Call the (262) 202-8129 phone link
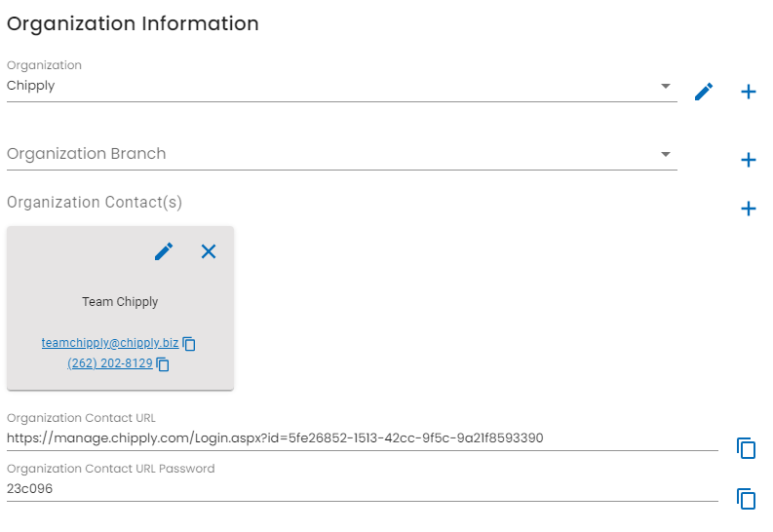This screenshot has height=532, width=773. pyautogui.click(x=110, y=363)
